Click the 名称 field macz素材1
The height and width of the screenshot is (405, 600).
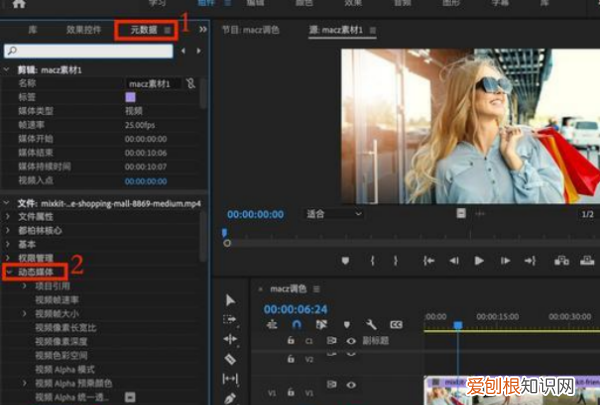coord(153,83)
